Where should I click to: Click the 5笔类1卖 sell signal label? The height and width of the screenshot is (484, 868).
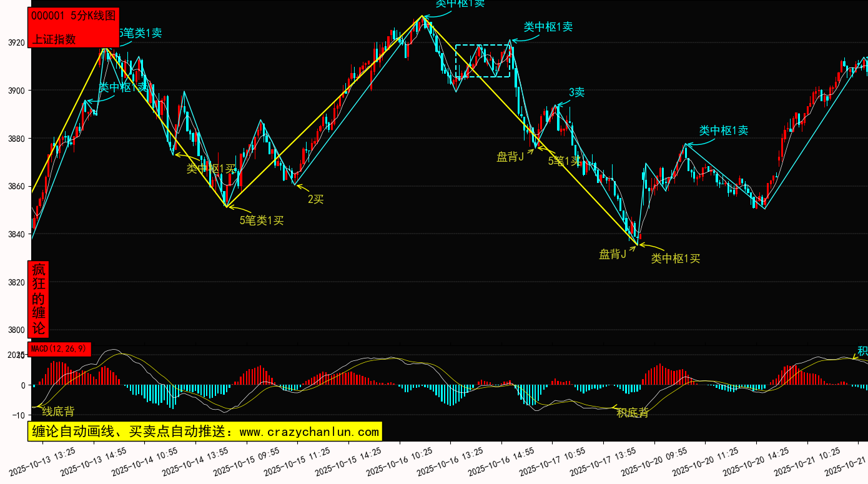coord(140,33)
